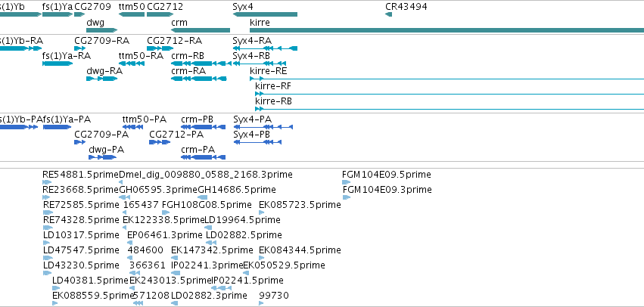Viewport: 644px width, 307px height.
Task: Open the Syx4-PB protein label
Action: point(252,135)
